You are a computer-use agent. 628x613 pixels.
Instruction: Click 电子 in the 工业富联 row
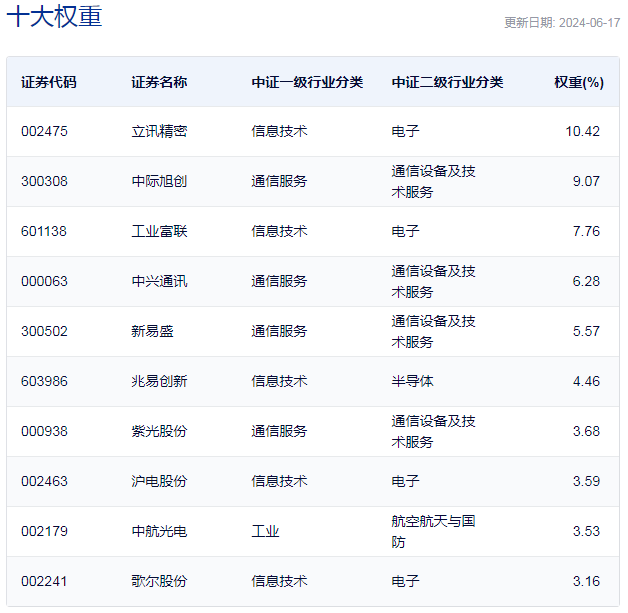[x=406, y=231]
